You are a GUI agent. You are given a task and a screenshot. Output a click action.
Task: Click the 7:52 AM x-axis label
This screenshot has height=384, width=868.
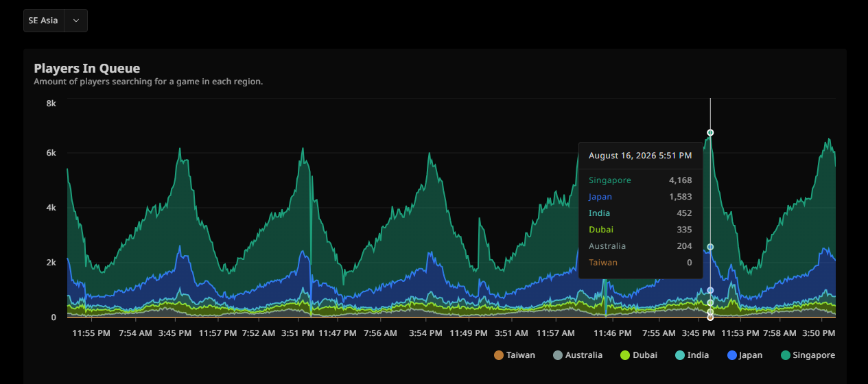coord(259,333)
